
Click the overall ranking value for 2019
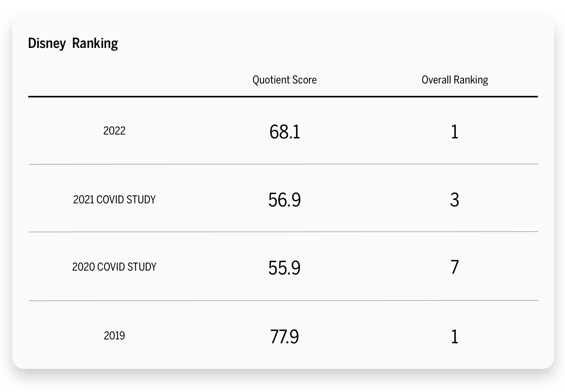point(455,336)
